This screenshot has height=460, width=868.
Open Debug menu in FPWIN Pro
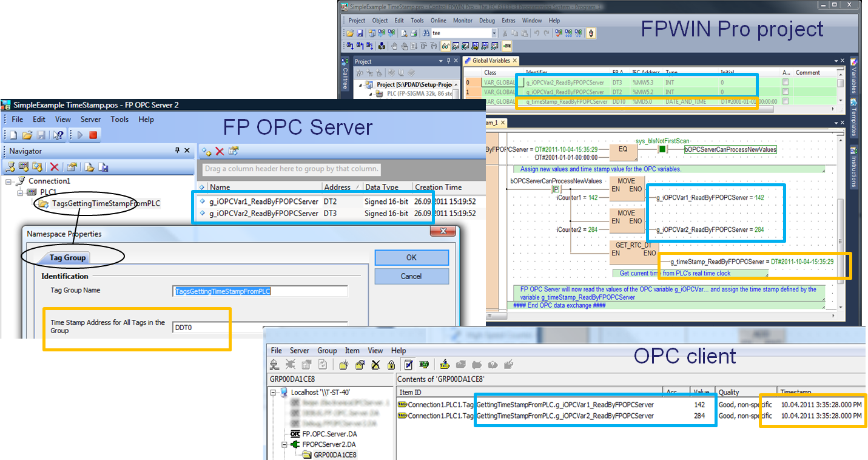[x=487, y=20]
